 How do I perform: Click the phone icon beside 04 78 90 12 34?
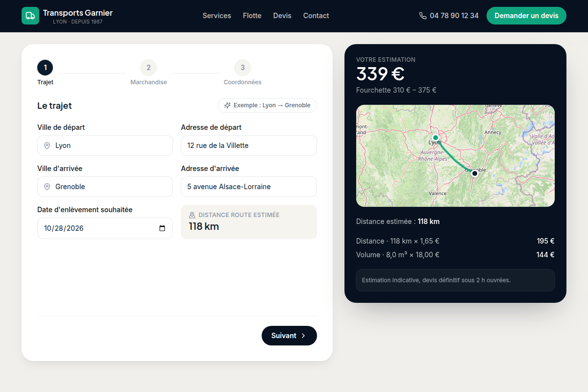pos(423,16)
